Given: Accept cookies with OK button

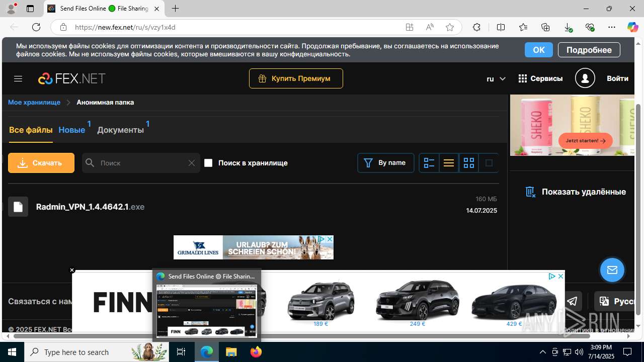Looking at the screenshot, I should coord(539,50).
